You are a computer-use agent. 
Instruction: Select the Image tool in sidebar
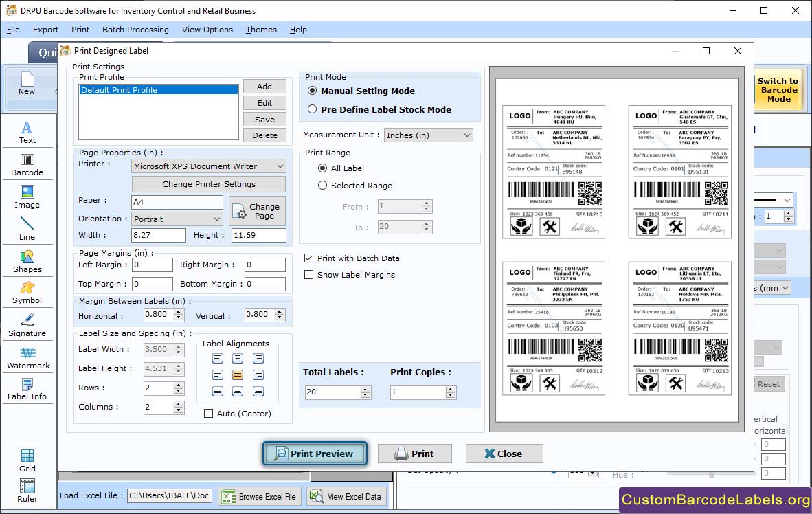coord(27,197)
